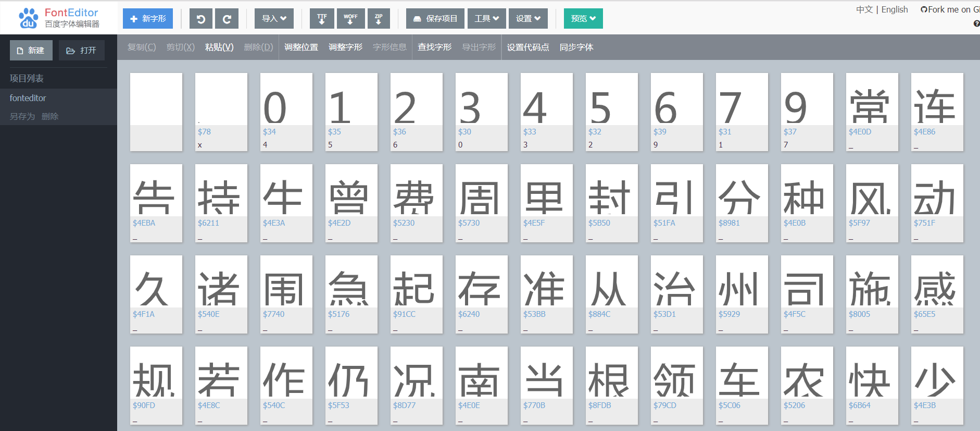Select the glyph 3 with code $30

tap(482, 112)
